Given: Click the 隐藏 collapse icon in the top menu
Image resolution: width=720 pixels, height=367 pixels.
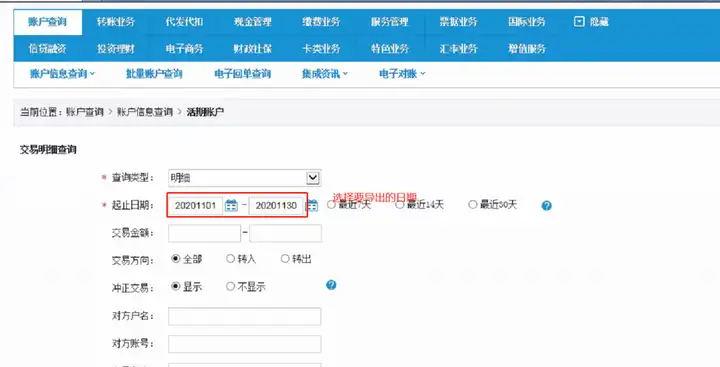Looking at the screenshot, I should pyautogui.click(x=579, y=22).
